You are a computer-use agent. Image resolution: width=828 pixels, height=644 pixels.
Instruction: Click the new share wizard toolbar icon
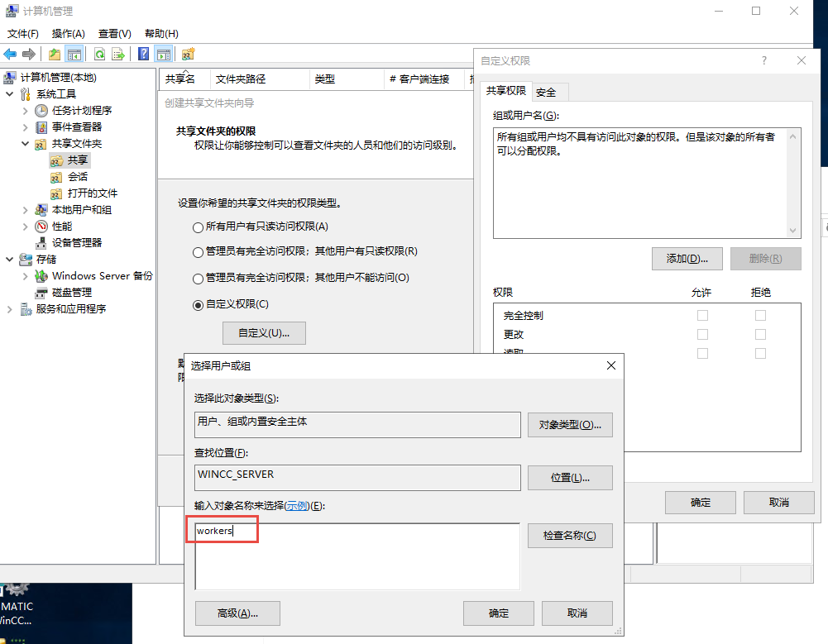pyautogui.click(x=188, y=54)
